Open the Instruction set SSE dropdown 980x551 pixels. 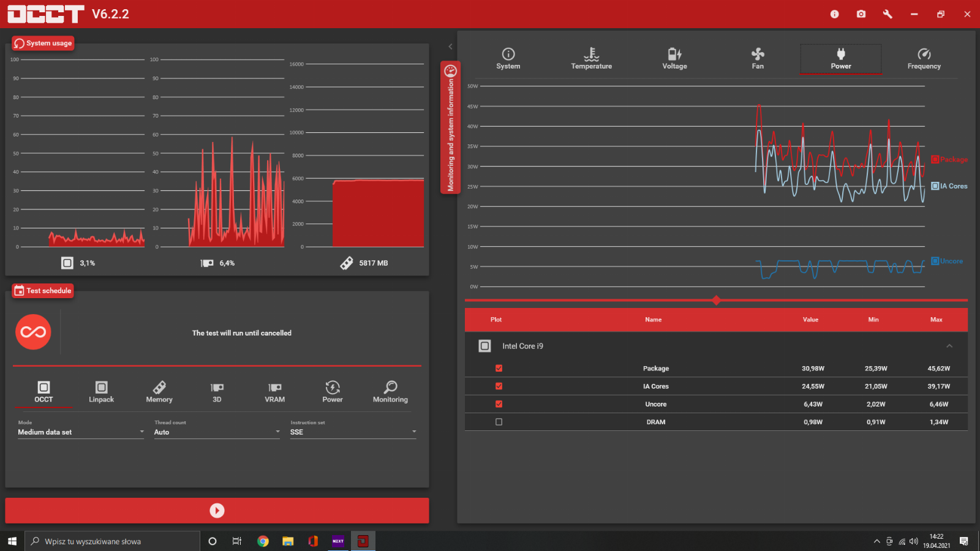point(353,432)
